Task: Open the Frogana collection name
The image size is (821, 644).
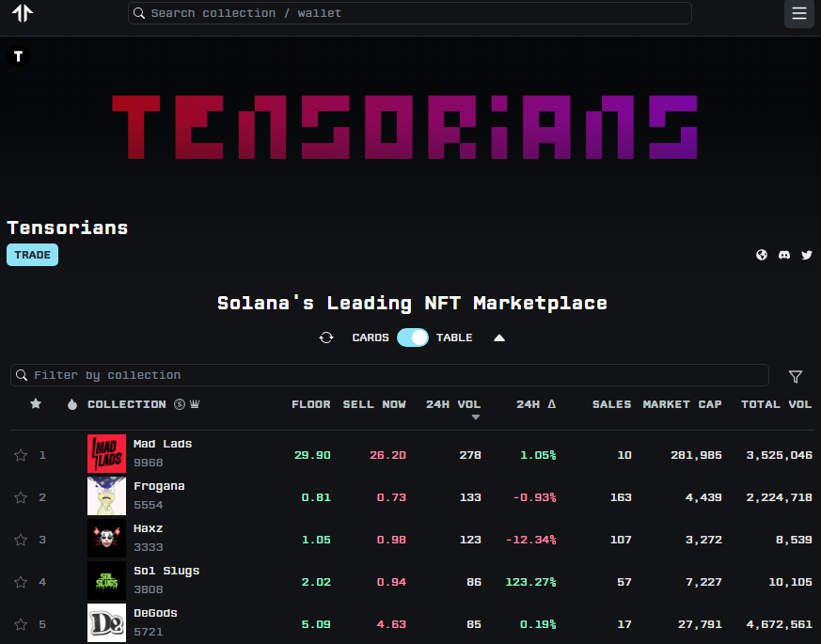Action: tap(159, 486)
